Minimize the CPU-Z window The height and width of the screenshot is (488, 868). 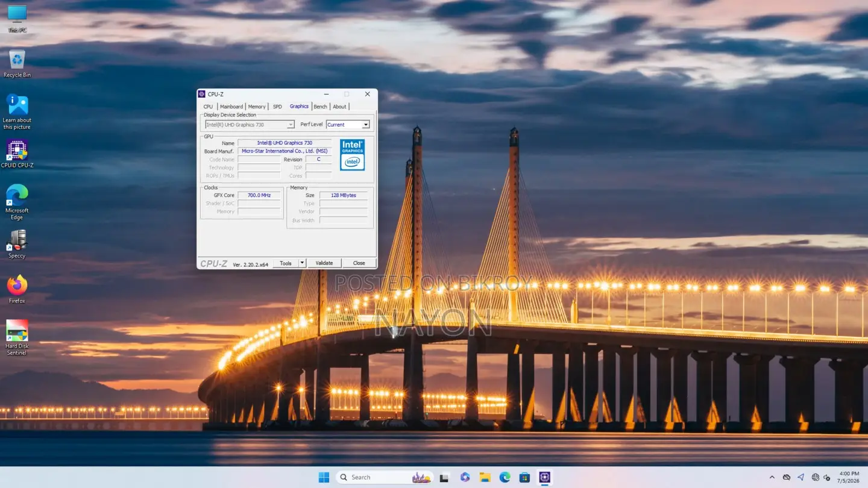326,94
